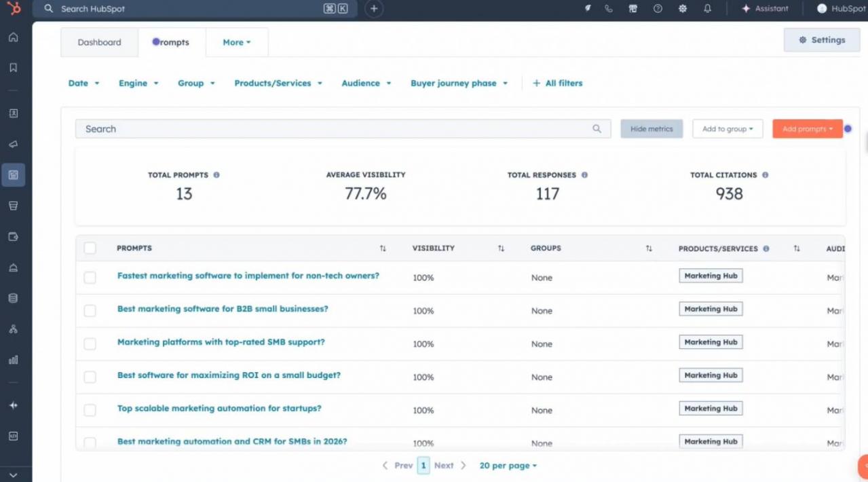
Task: Click Hide metrics button
Action: (x=652, y=129)
